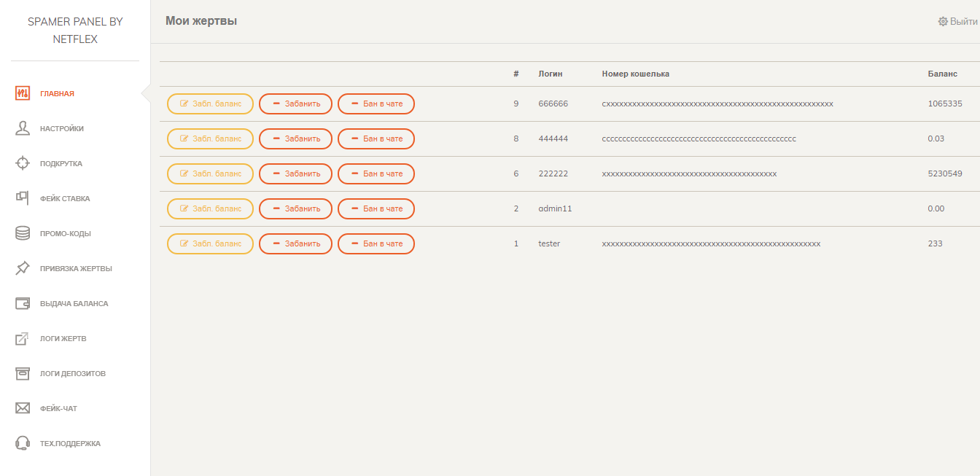This screenshot has width=980, height=476.
Task: Open the Выдача баланса wallet icon
Action: [23, 303]
